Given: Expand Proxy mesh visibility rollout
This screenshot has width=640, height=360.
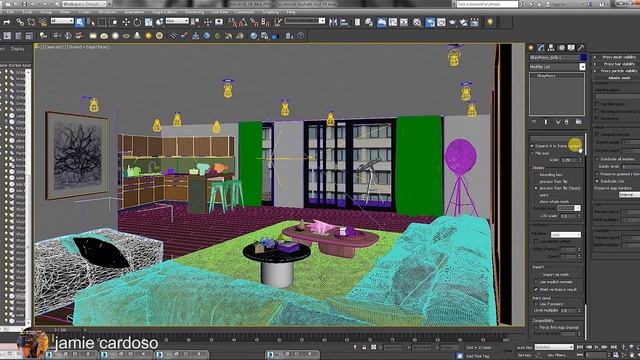Looking at the screenshot, I should 619,57.
